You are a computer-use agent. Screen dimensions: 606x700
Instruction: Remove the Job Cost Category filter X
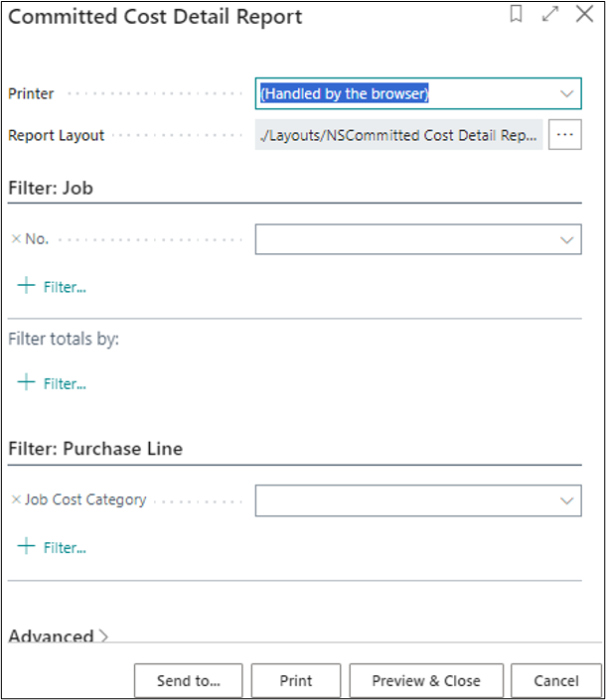16,500
